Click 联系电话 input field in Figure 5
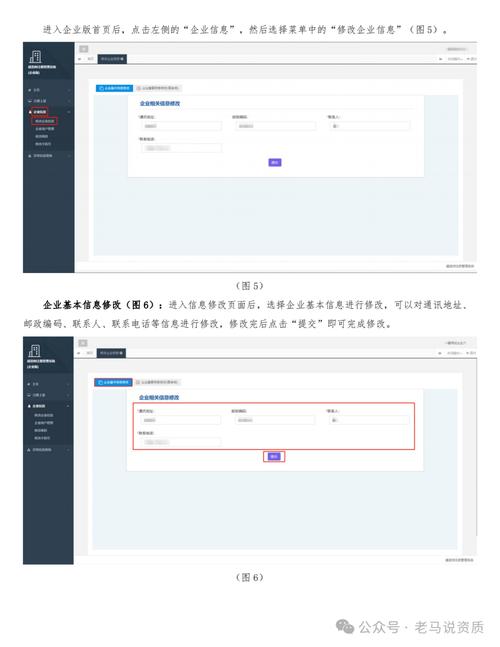This screenshot has height=647, width=500. point(181,148)
